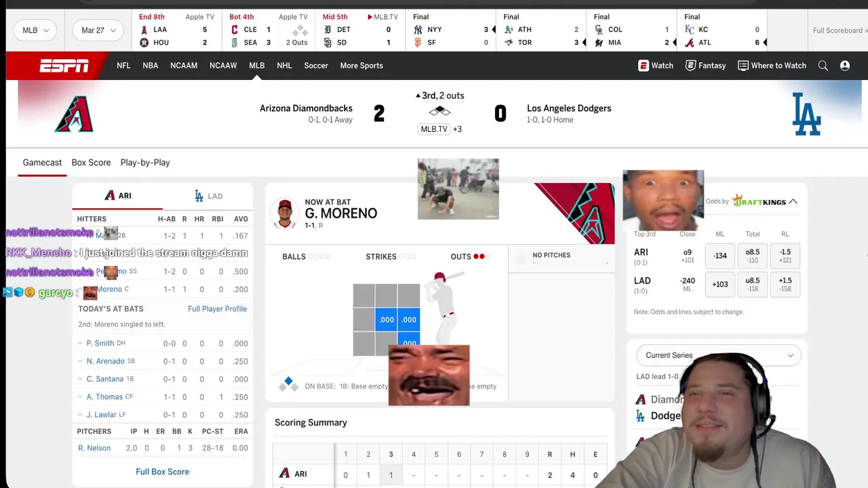Click the KC Royals scoreboard logo
Viewport: 868px width, 488px height.
click(x=689, y=30)
